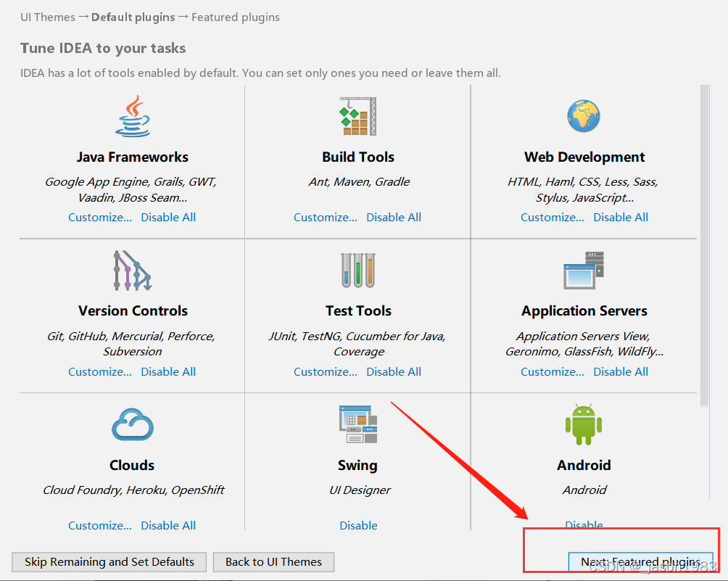Jump to UI Themes breadcrumb step
The image size is (728, 581).
pos(48,17)
